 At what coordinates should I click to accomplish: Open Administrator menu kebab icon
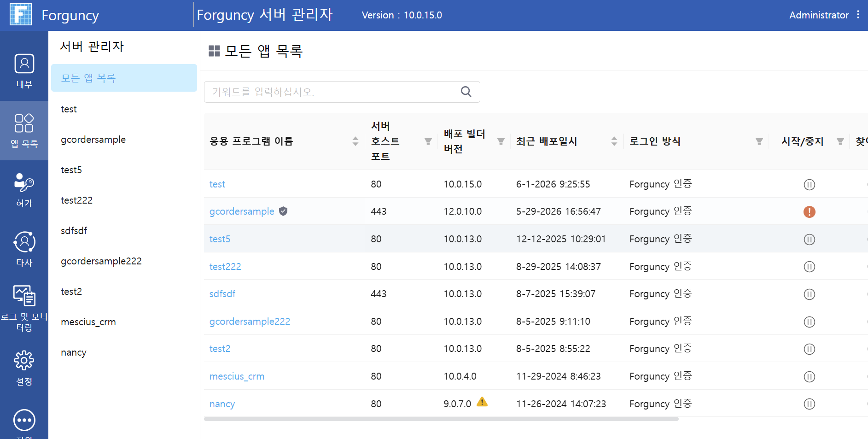pyautogui.click(x=858, y=15)
